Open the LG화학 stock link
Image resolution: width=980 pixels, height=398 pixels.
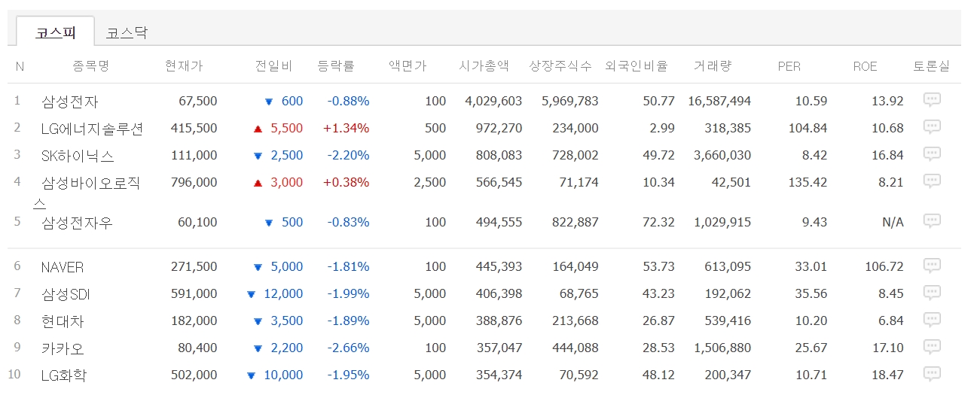pos(66,375)
